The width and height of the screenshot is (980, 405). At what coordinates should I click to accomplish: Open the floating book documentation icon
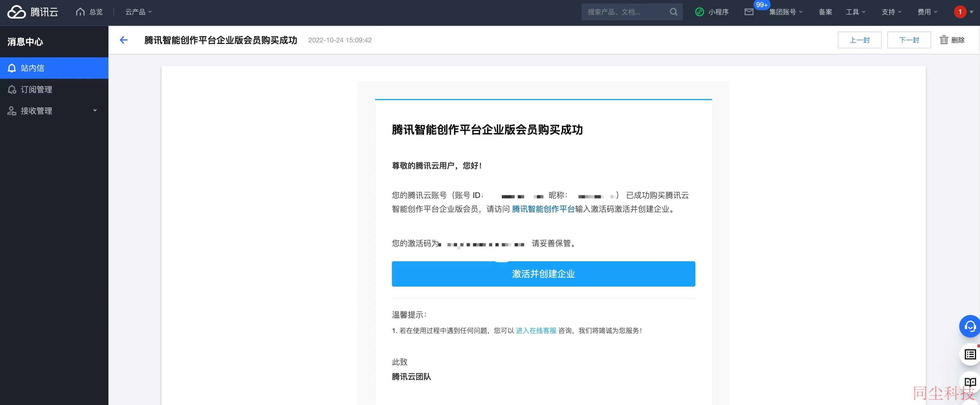tap(970, 383)
